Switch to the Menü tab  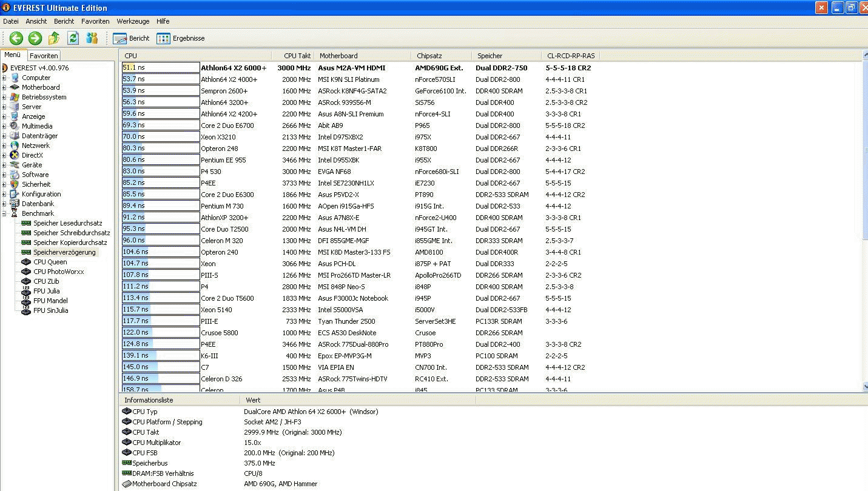[13, 55]
